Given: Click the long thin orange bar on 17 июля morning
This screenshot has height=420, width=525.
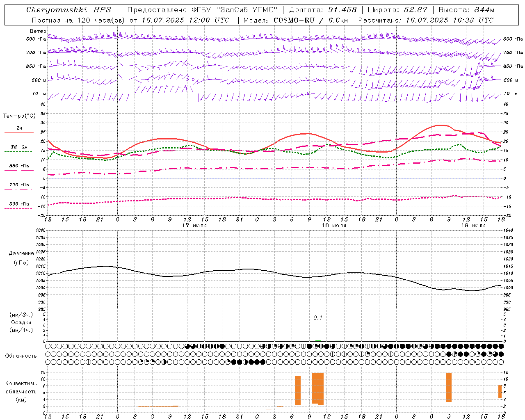Looking at the screenshot, I should 158,406.
